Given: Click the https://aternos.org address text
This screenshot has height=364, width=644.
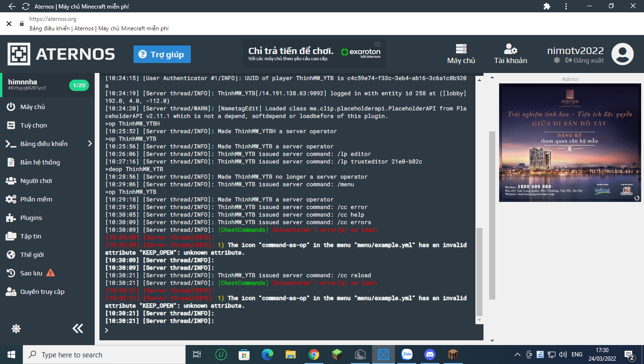Looking at the screenshot, I should [53, 19].
